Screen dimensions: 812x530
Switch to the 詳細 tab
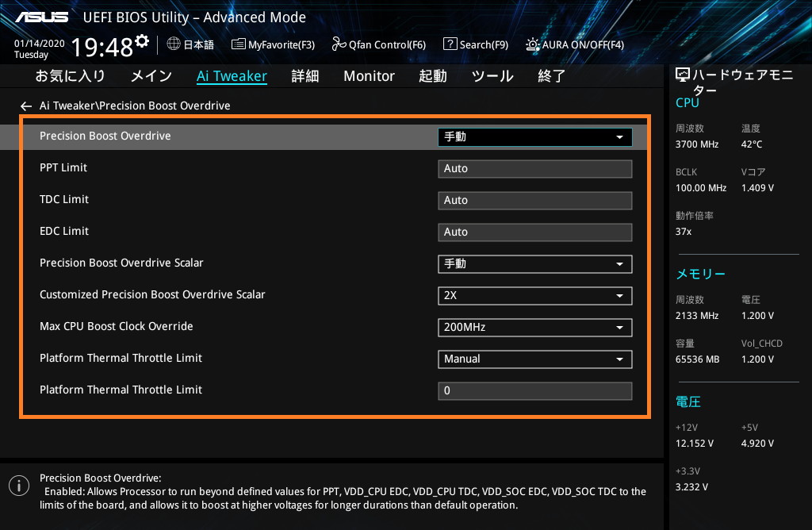pyautogui.click(x=305, y=76)
